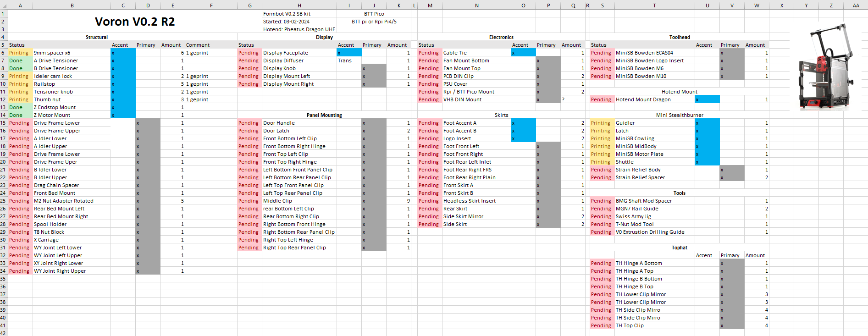
Task: Select column header H
Action: click(299, 6)
